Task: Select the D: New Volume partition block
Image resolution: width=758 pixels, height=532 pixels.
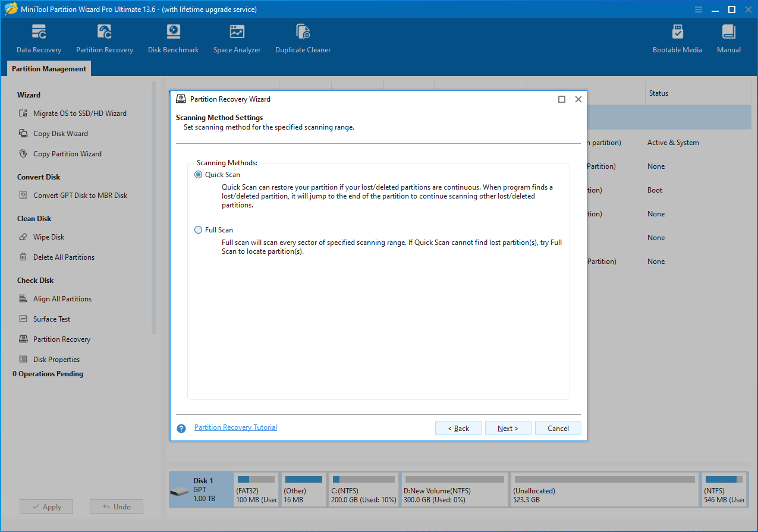Action: [x=454, y=489]
